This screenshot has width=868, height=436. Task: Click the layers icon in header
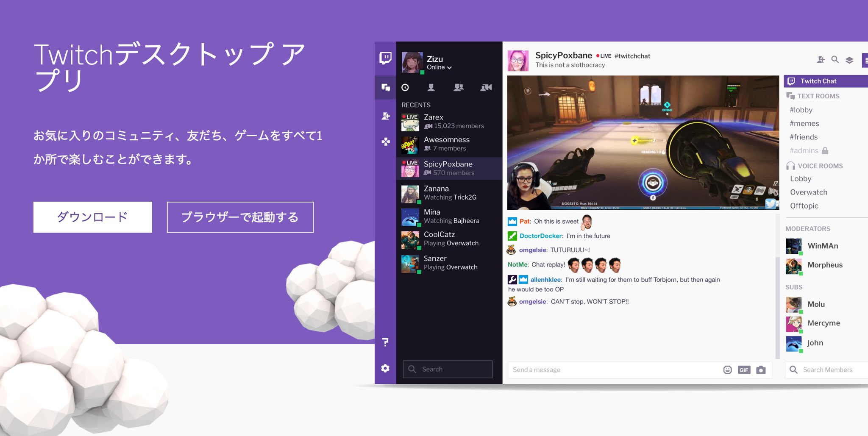click(849, 60)
